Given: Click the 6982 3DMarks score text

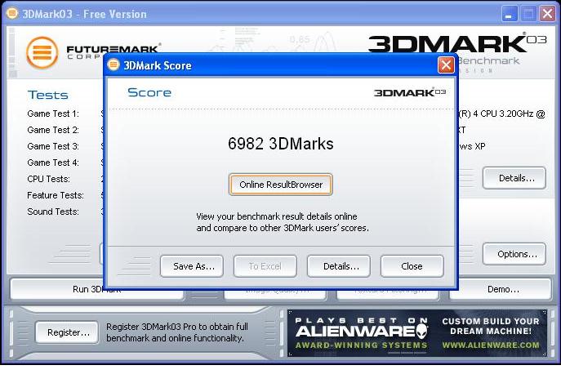Looking at the screenshot, I should tap(281, 144).
